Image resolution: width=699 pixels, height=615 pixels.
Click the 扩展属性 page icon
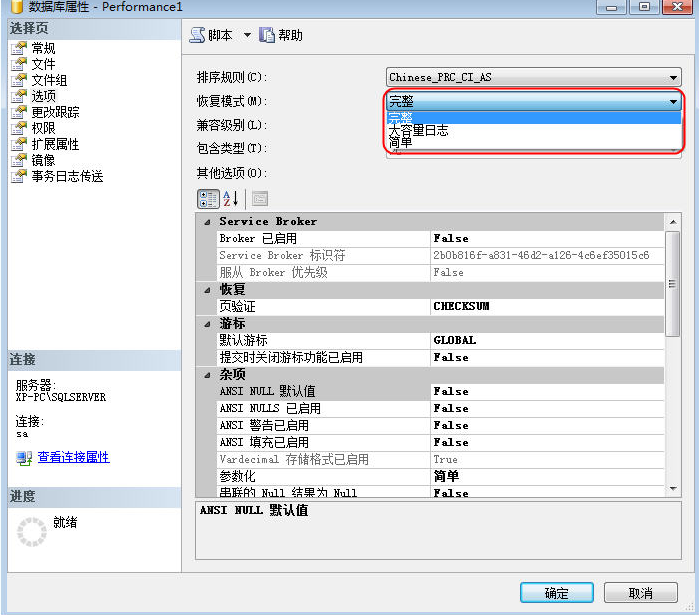click(19, 144)
